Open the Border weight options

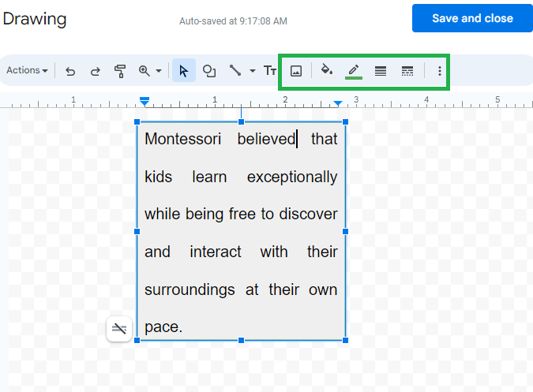click(381, 71)
